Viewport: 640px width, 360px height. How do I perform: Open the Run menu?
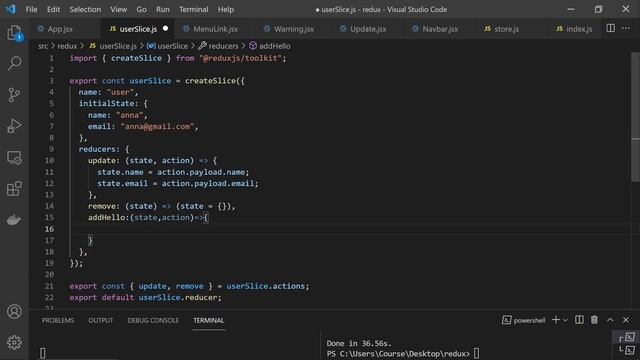click(162, 9)
